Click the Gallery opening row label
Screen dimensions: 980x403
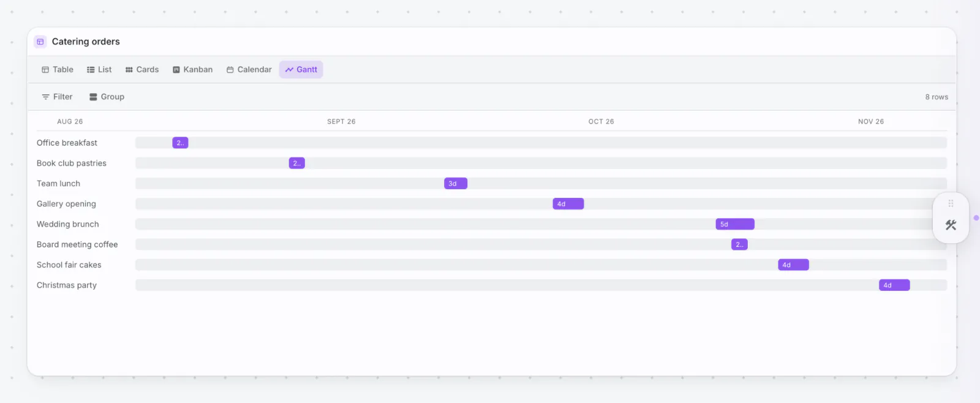pos(66,204)
